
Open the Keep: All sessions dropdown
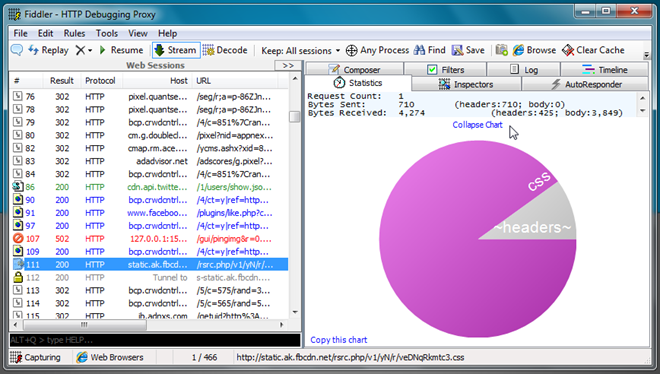[301, 50]
